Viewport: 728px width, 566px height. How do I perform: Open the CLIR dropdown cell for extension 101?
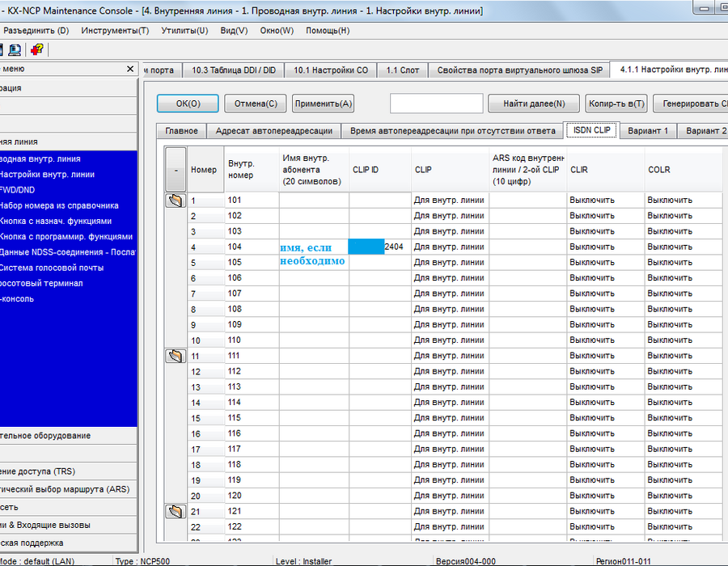[605, 201]
